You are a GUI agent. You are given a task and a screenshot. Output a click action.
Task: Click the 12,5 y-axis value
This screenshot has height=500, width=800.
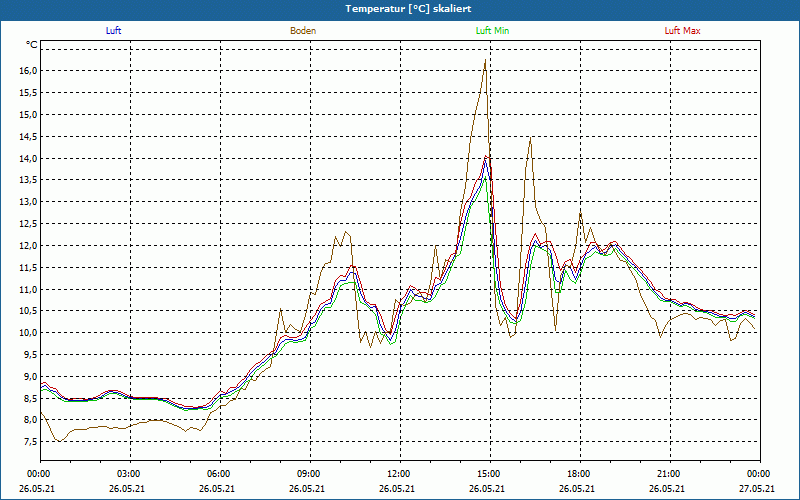pyautogui.click(x=29, y=224)
